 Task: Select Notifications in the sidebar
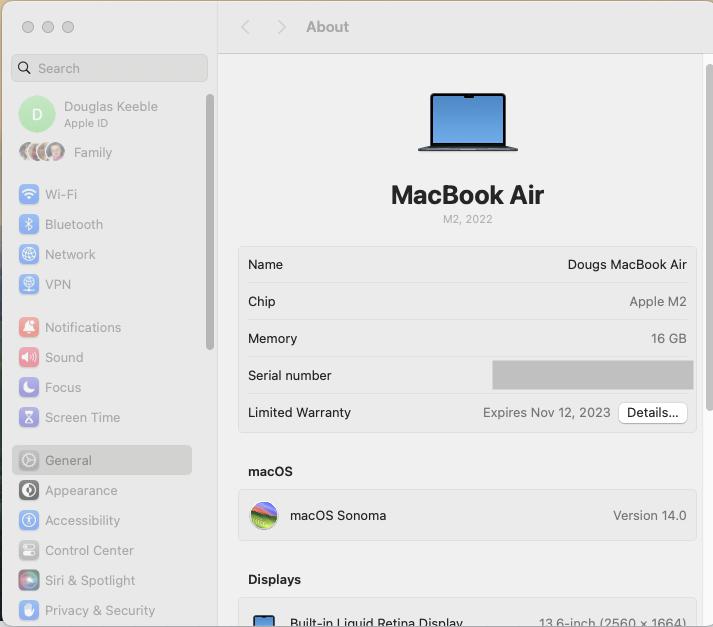[x=83, y=327]
